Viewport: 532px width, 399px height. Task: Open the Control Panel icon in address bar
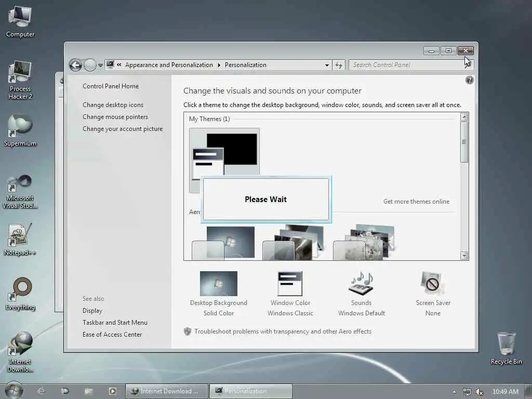(110, 64)
